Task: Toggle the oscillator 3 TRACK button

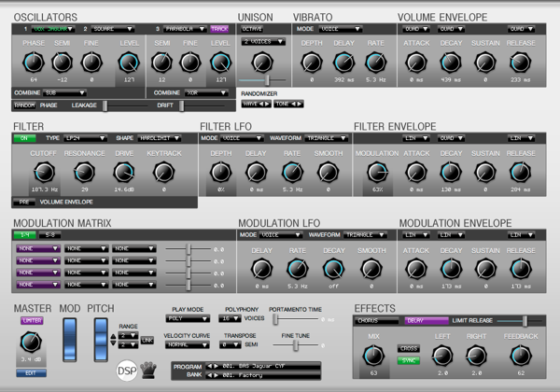Action: coord(219,29)
